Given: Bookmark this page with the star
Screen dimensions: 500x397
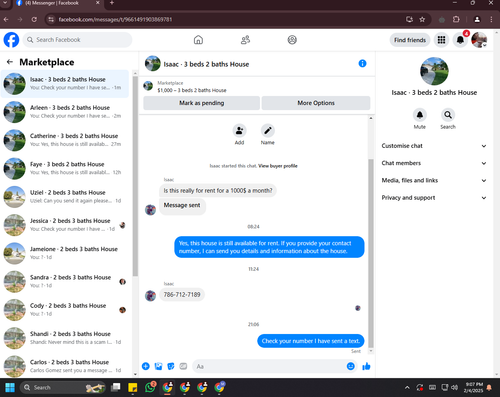Looking at the screenshot, I should [x=422, y=19].
